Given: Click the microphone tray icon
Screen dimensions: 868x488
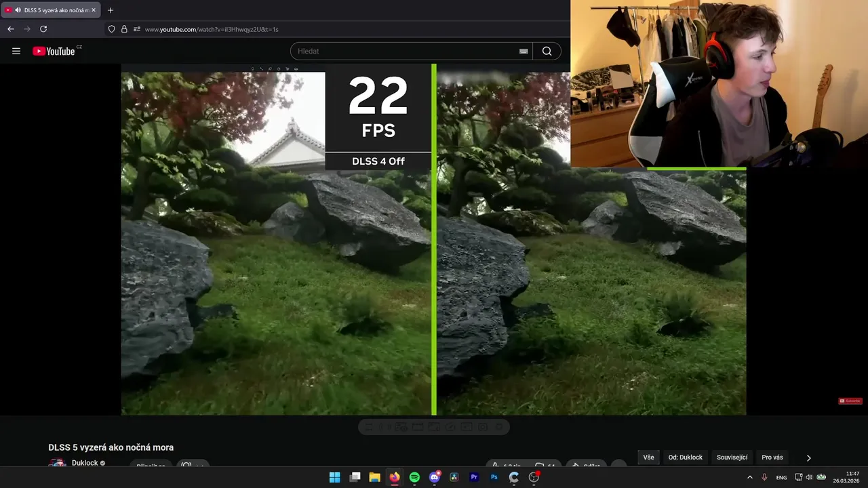Looking at the screenshot, I should point(764,477).
